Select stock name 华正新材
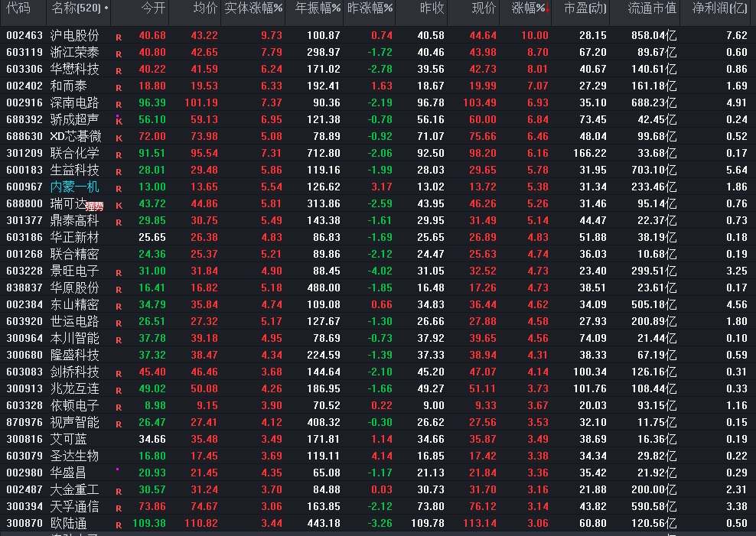 click(75, 238)
